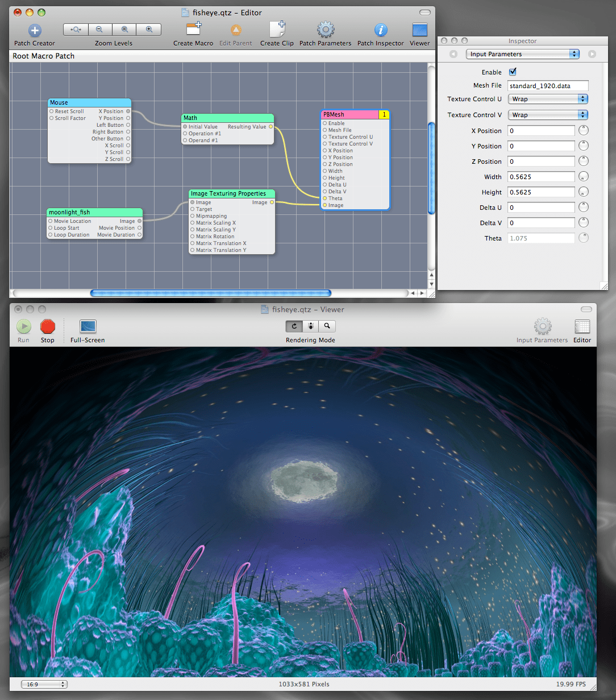616x700 pixels.
Task: Change Texture Control U from Wrap
Action: click(547, 98)
